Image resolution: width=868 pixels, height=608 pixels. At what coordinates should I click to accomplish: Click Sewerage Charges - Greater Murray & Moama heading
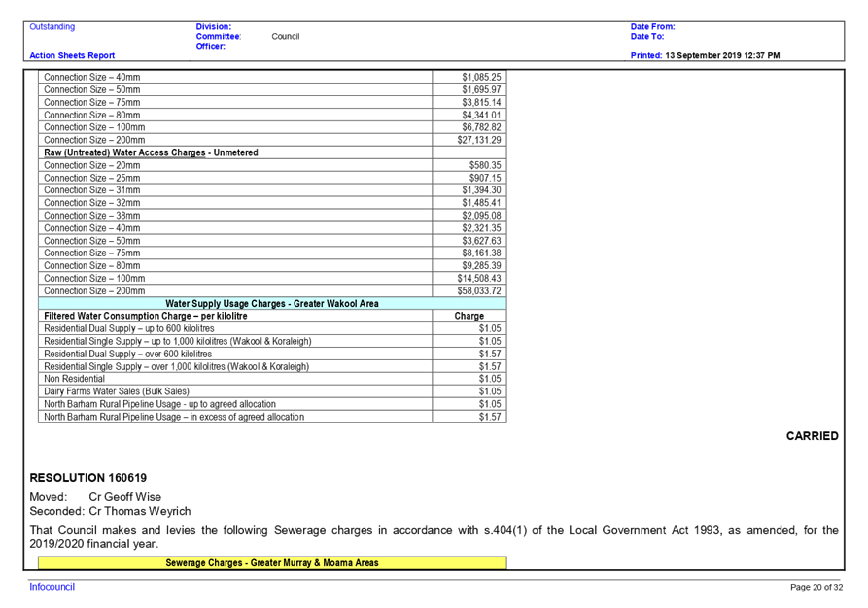pos(272,562)
